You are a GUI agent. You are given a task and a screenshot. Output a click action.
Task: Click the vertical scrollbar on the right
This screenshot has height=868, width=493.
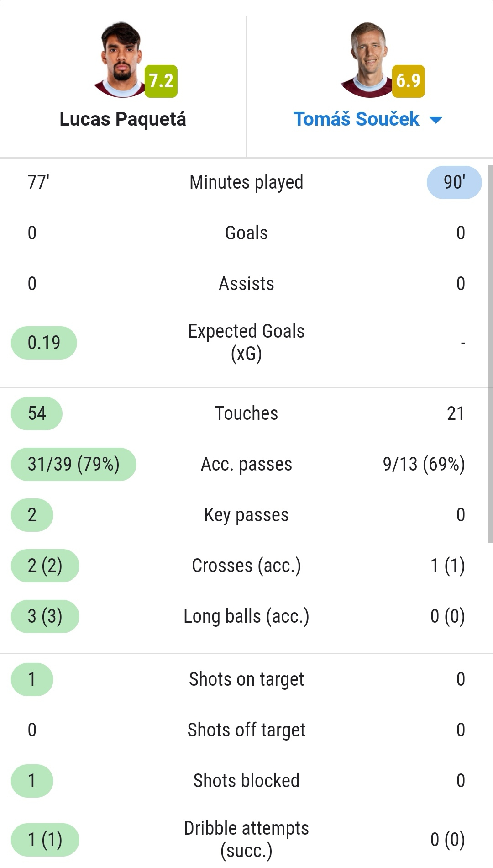(x=490, y=354)
